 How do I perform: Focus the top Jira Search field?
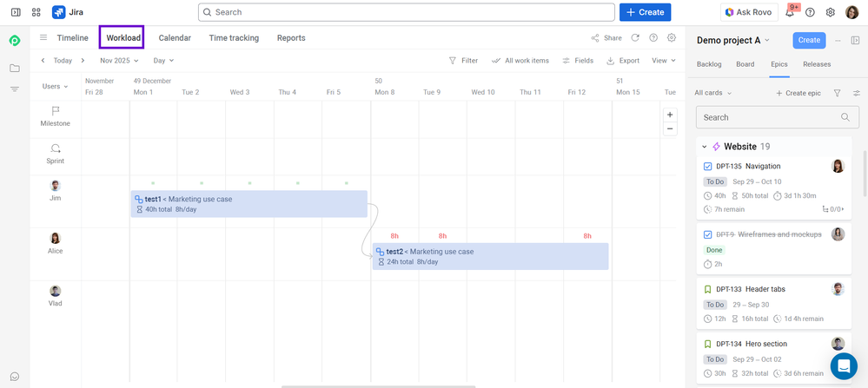click(407, 12)
